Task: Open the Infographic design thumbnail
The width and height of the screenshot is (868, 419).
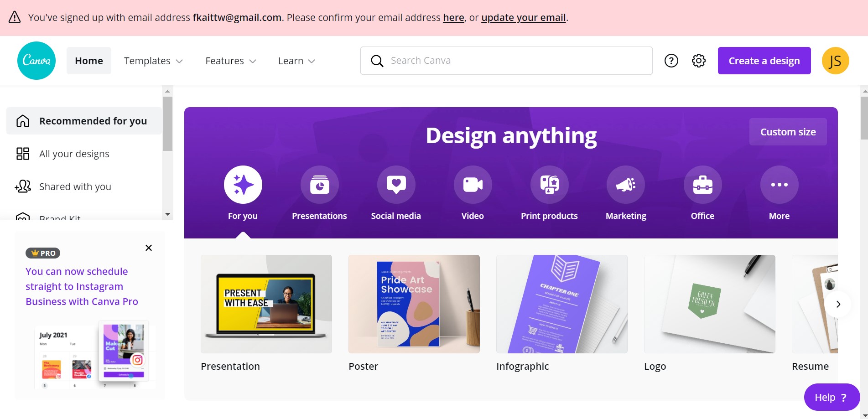Action: 562,304
